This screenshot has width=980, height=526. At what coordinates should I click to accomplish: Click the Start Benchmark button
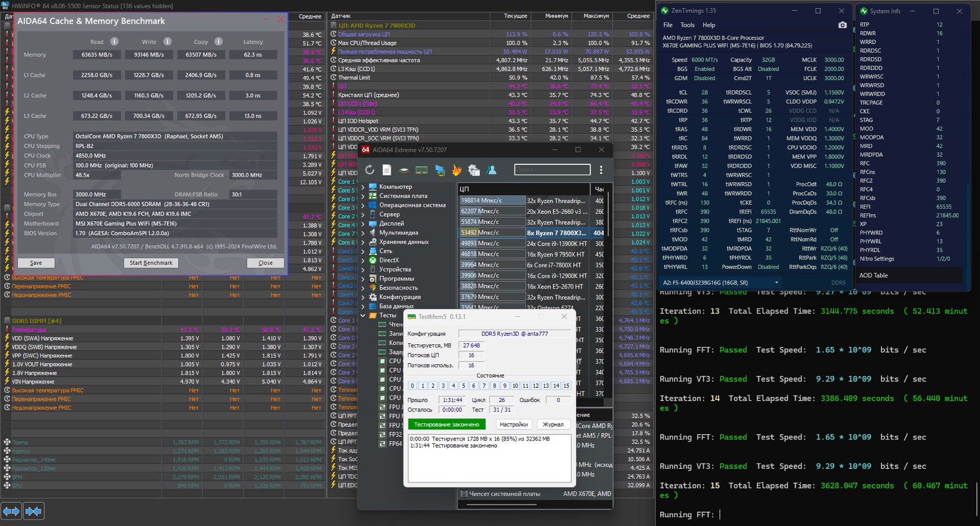(151, 263)
